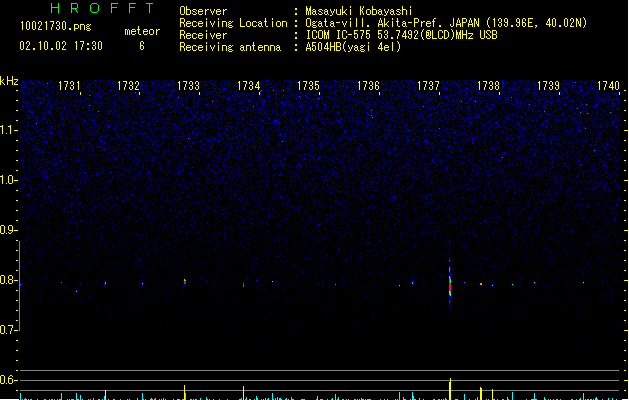
Task: Click the 1739 time axis label
Action: (x=548, y=86)
